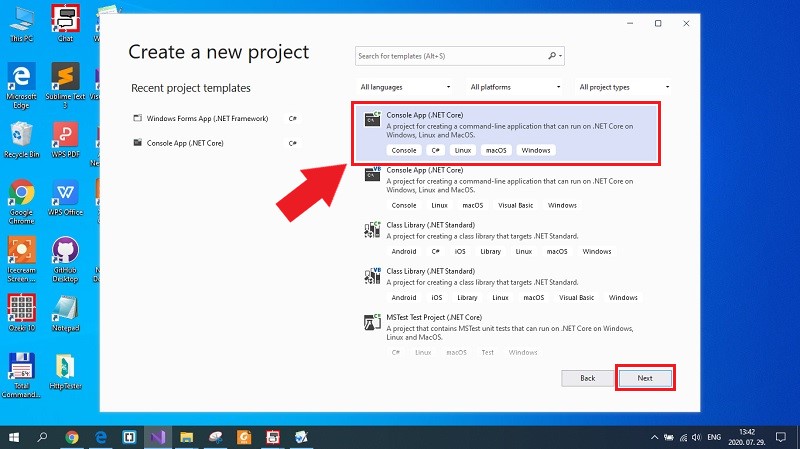Viewport: 800px width, 449px height.
Task: Open HttpTester desktop shortcut
Action: pos(65,372)
